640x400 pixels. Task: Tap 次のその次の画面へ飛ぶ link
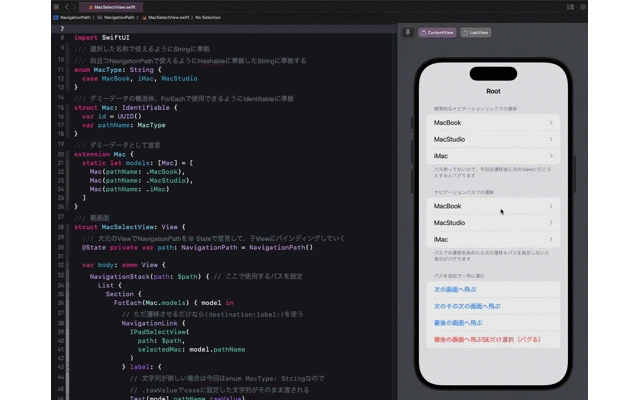(467, 306)
